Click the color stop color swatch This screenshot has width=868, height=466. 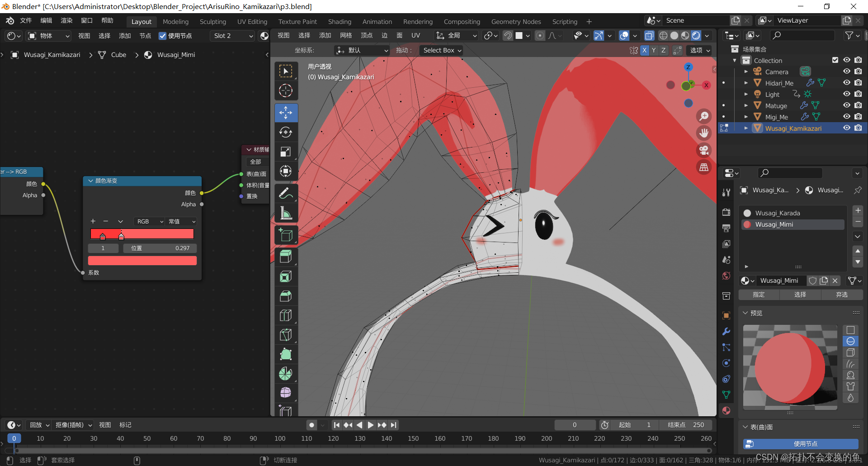tap(142, 260)
